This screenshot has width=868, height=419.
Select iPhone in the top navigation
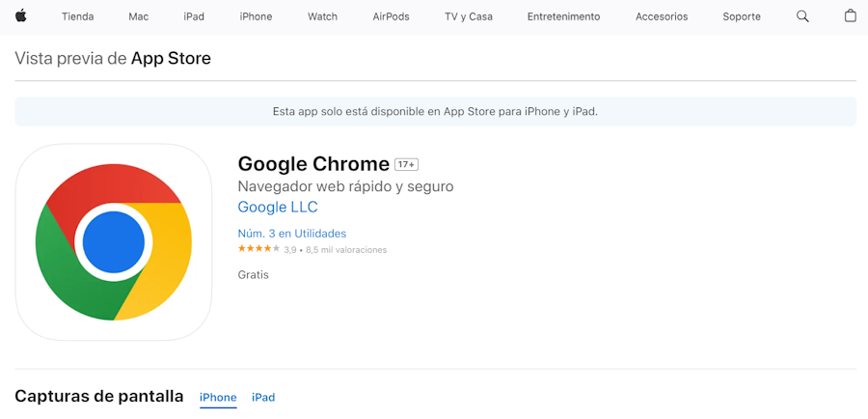[256, 16]
